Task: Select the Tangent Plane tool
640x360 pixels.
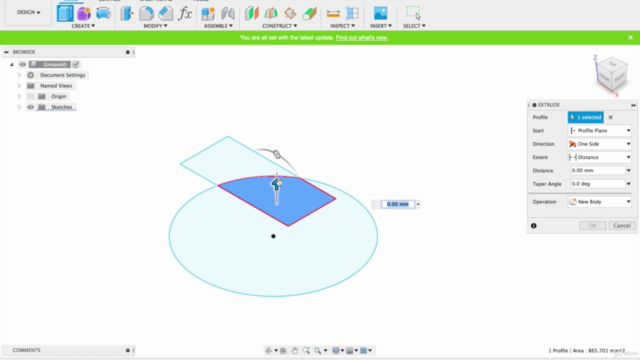Action: point(290,13)
